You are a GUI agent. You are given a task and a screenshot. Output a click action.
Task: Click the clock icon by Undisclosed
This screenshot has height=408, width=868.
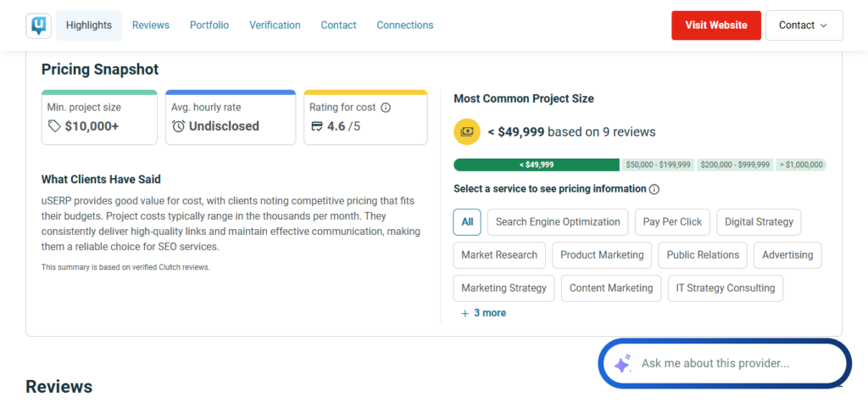tap(178, 126)
